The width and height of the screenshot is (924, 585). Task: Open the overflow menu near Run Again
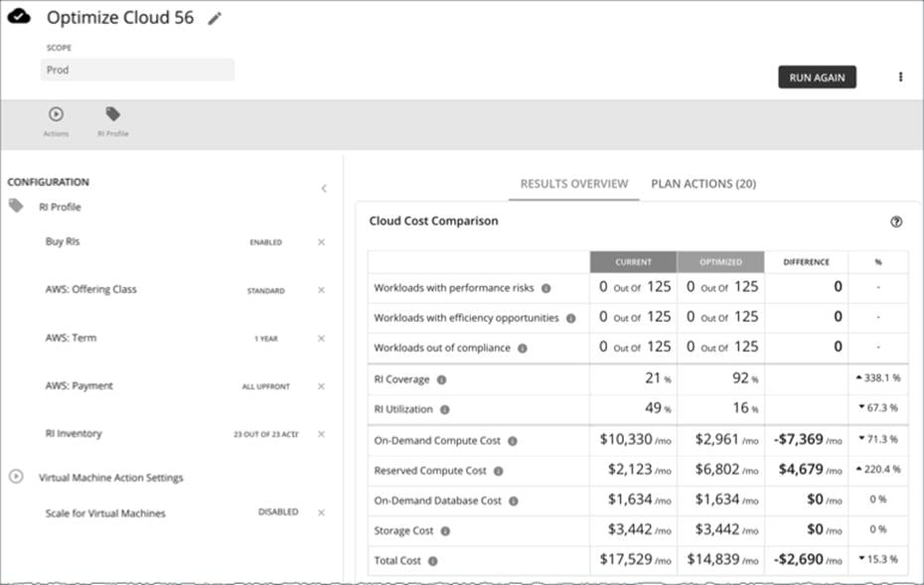[x=899, y=76]
